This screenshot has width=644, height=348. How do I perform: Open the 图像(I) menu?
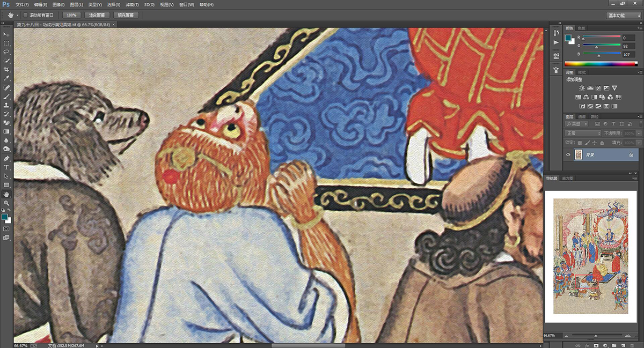tap(59, 5)
